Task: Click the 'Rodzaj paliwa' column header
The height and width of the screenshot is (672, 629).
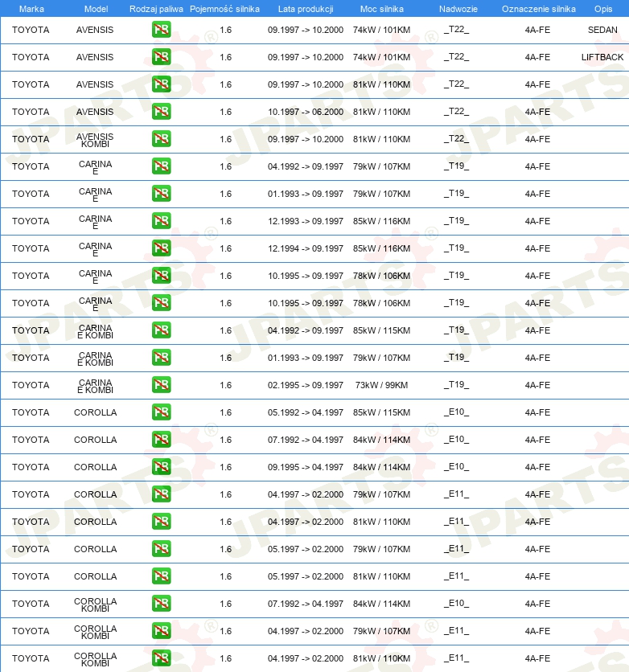Action: pyautogui.click(x=156, y=9)
